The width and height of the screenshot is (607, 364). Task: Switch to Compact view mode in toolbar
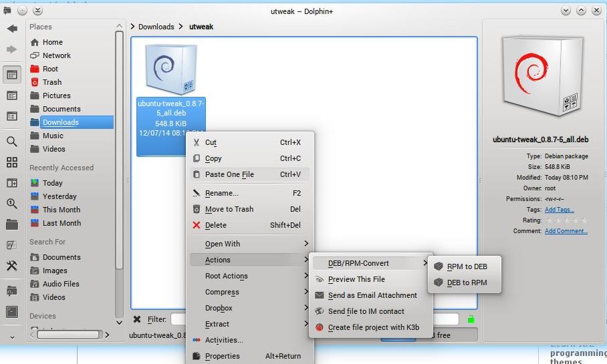[x=12, y=96]
